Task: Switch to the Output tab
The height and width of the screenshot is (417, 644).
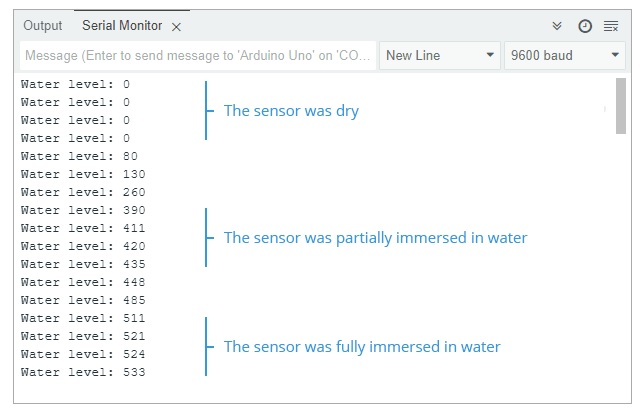Action: coord(42,26)
